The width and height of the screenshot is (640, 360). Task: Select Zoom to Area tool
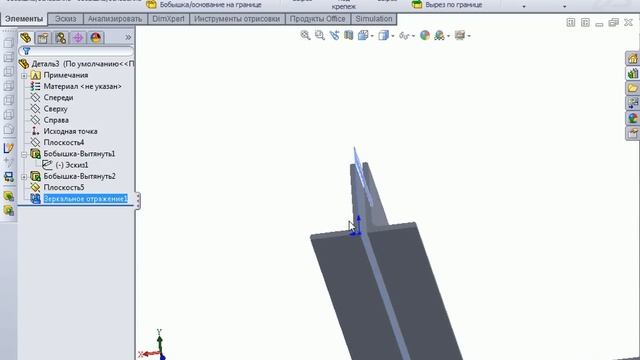pyautogui.click(x=320, y=36)
